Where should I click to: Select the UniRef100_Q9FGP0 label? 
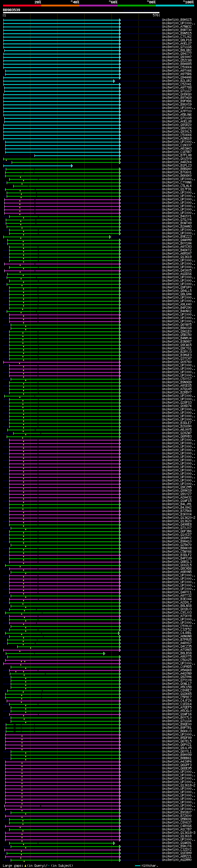pos(177,287)
